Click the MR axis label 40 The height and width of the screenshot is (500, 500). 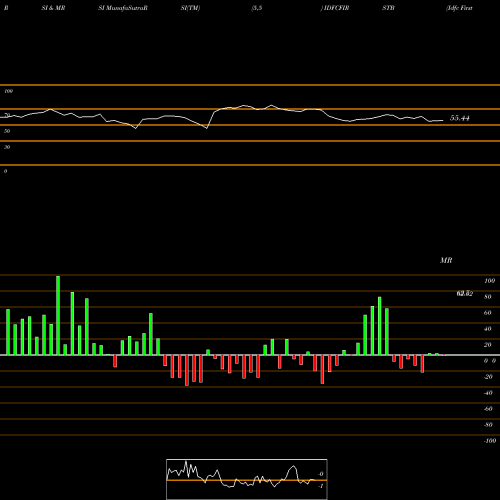coord(488,329)
